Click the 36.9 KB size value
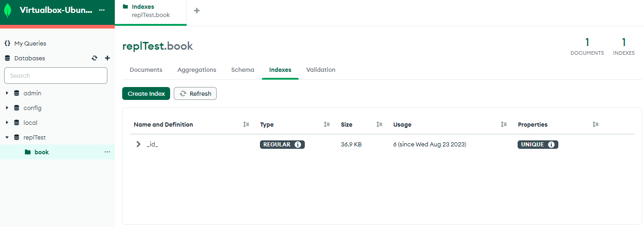This screenshot has width=644, height=227. click(351, 145)
